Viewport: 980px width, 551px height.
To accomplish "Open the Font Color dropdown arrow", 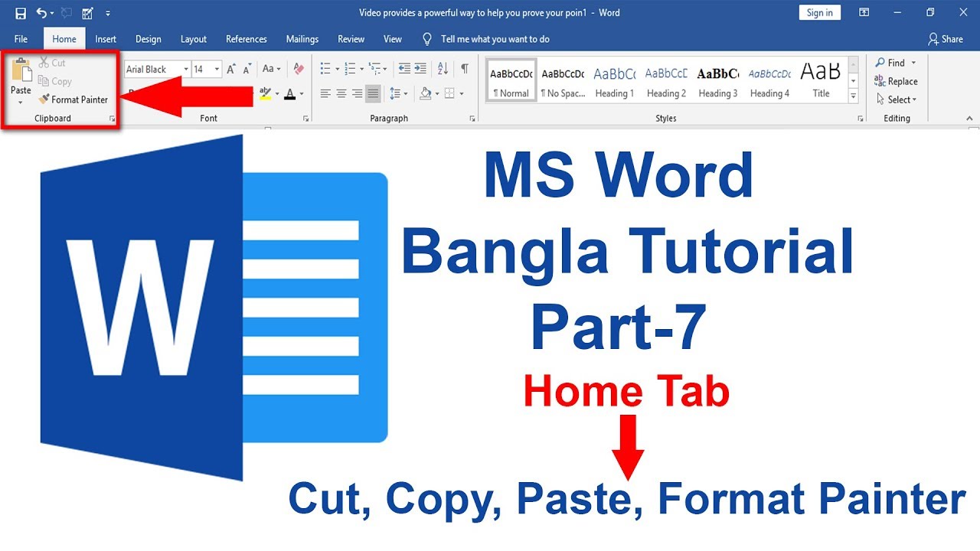I will (x=301, y=94).
